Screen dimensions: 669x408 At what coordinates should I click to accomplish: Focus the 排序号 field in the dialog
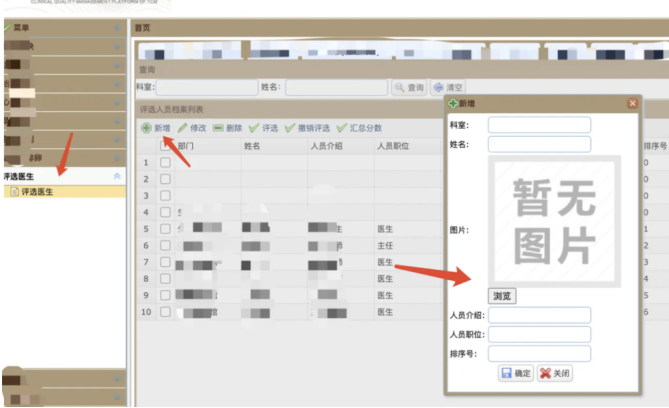click(x=539, y=353)
